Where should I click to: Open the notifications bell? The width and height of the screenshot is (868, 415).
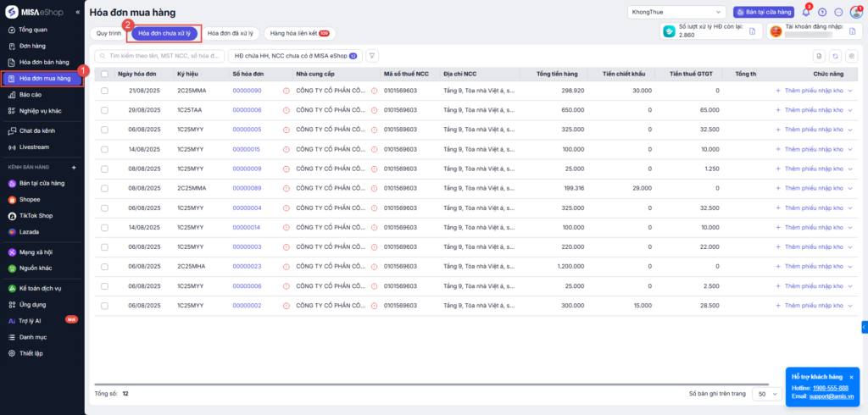(805, 13)
